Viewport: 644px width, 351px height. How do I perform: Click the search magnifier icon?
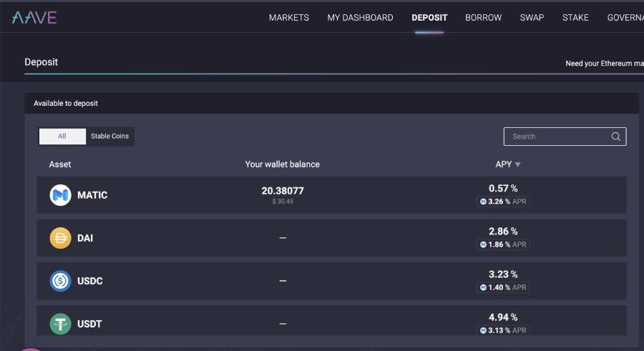point(615,137)
